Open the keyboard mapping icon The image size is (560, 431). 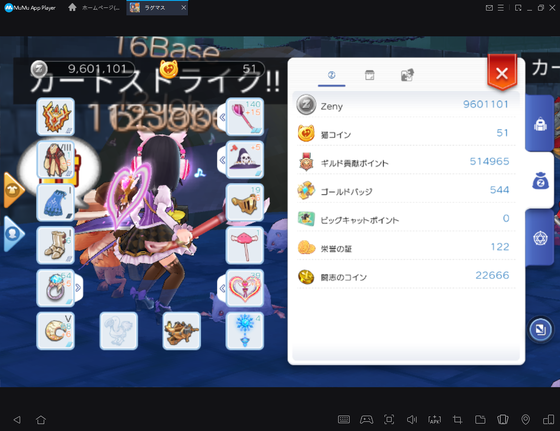(x=344, y=420)
